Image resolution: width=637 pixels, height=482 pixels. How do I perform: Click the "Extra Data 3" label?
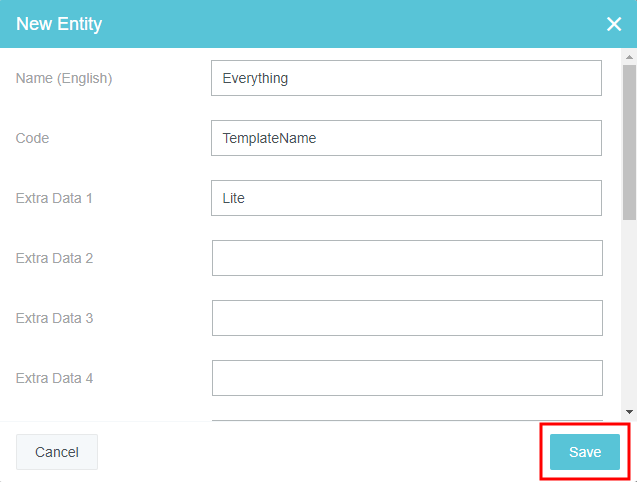coord(54,318)
